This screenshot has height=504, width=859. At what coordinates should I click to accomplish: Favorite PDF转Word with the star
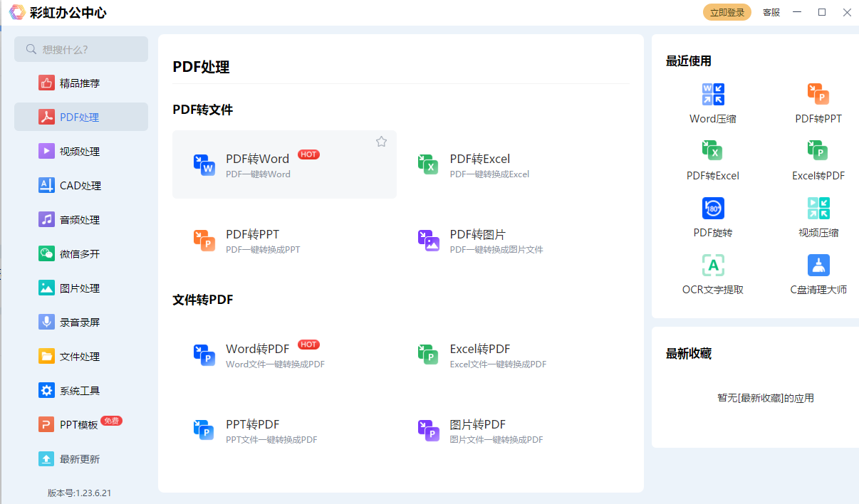pyautogui.click(x=381, y=142)
